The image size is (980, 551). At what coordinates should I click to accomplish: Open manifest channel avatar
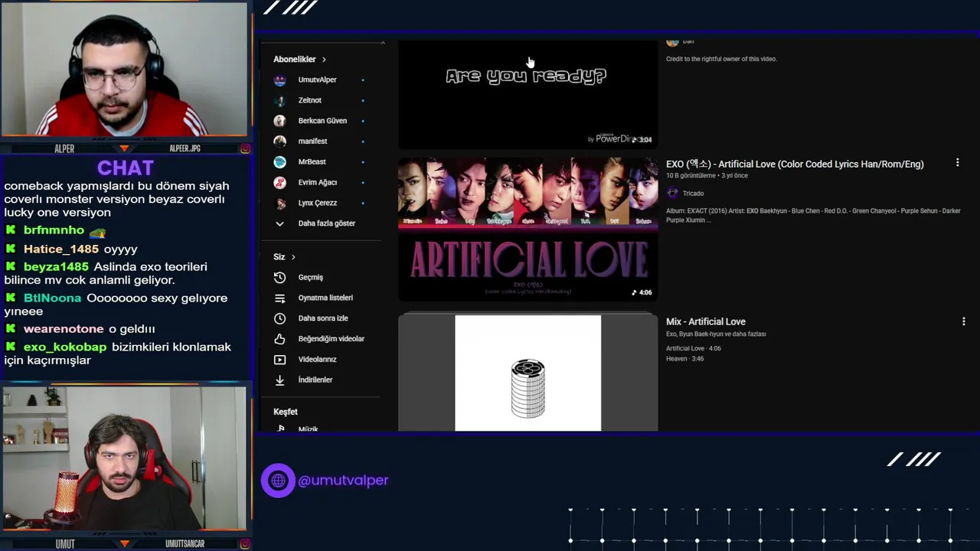[x=279, y=141]
